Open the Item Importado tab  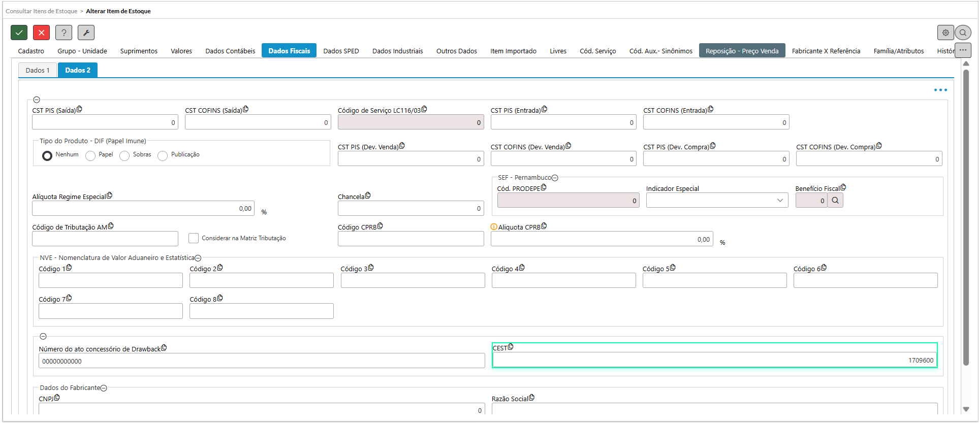[513, 51]
